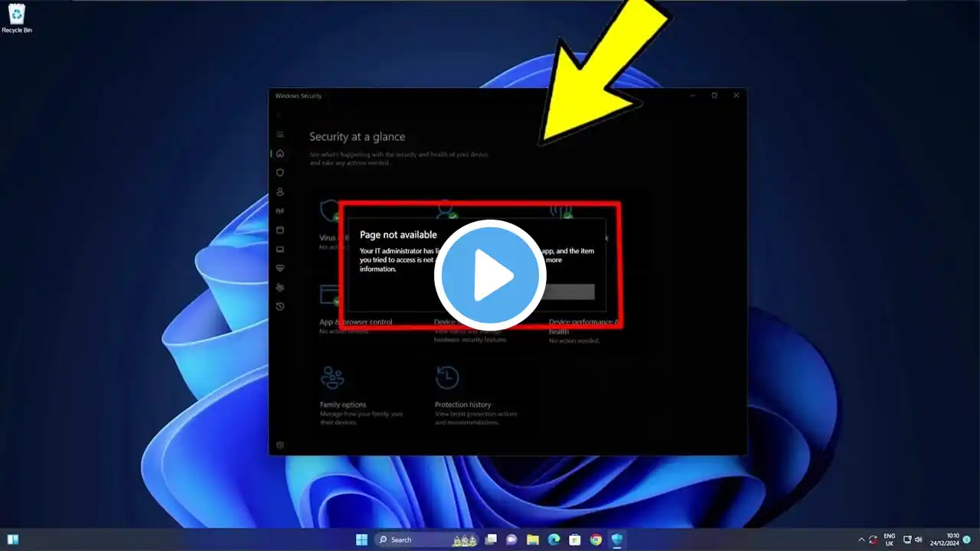Click the Protection history tile icon
This screenshot has height=551, width=980.
[x=447, y=377]
